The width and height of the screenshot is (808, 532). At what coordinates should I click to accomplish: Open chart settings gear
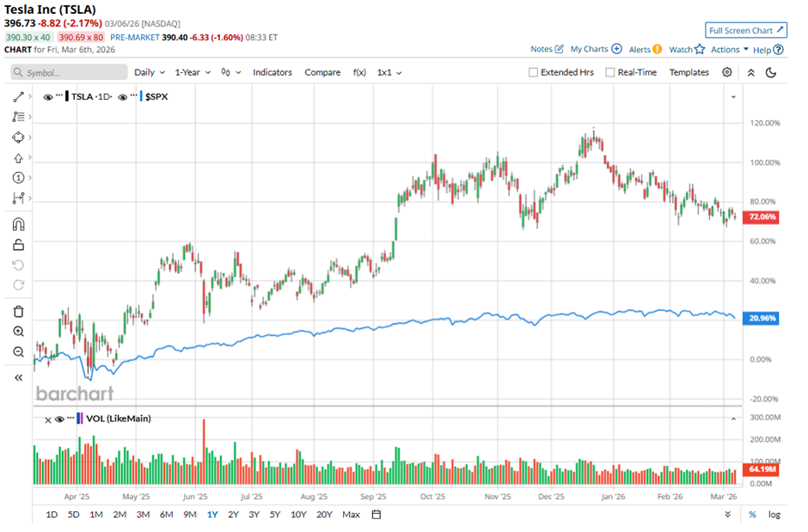727,72
